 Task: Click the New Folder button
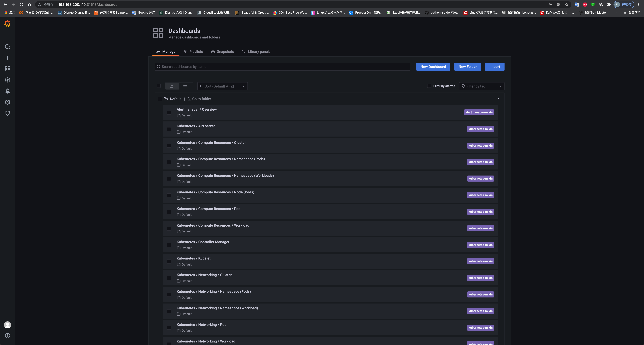pyautogui.click(x=468, y=67)
